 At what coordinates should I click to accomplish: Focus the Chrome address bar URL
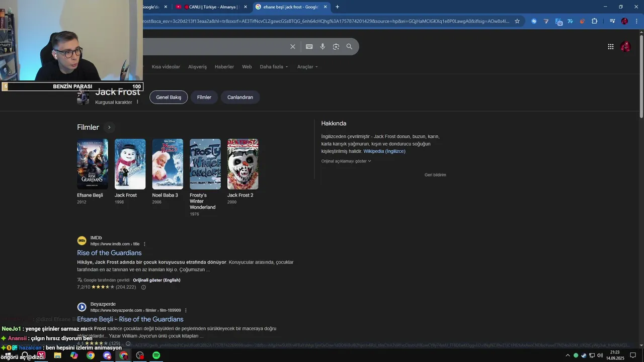(326, 21)
